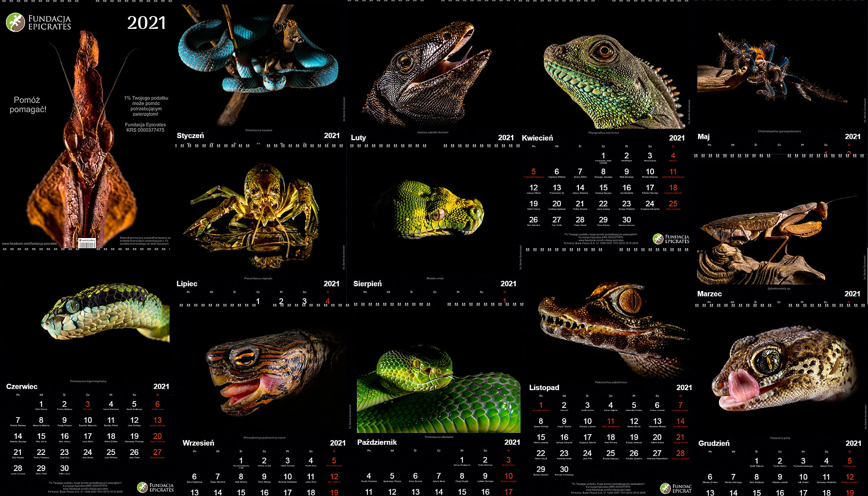The height and width of the screenshot is (496, 868).
Task: Click date 1 in the Kwiecień grid
Action: coord(603,156)
